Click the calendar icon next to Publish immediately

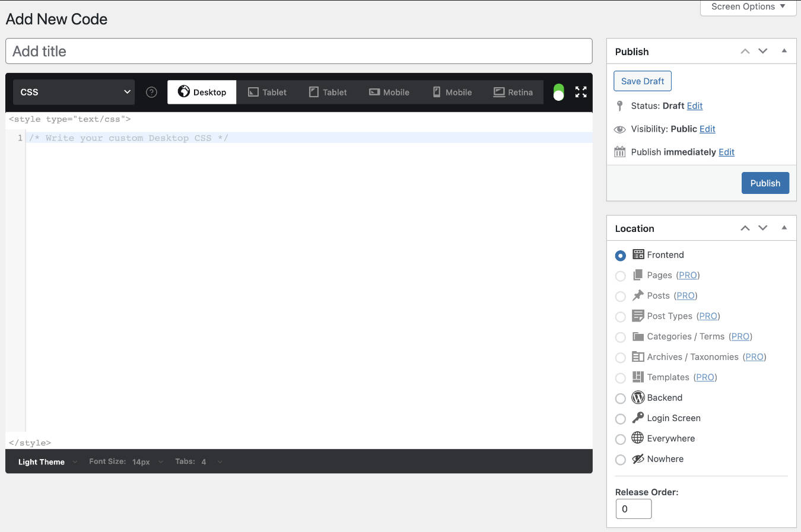pyautogui.click(x=619, y=151)
